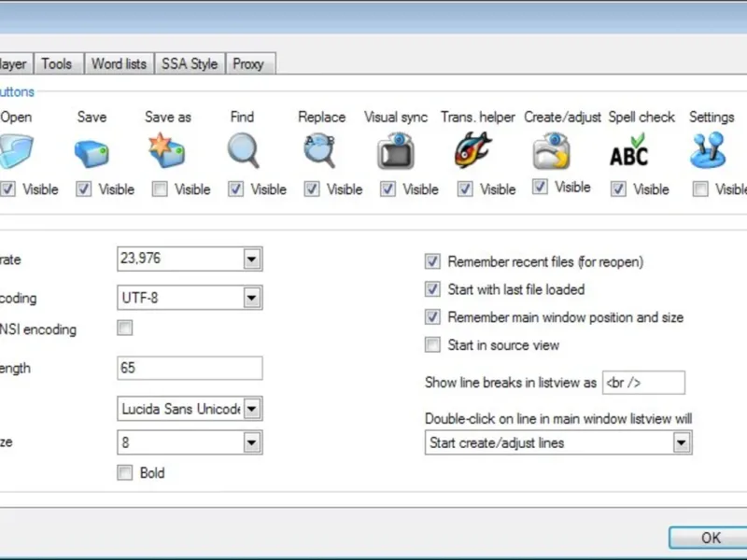Click the "Show line breaks in listview as" label
This screenshot has height=560, width=747.
point(510,383)
